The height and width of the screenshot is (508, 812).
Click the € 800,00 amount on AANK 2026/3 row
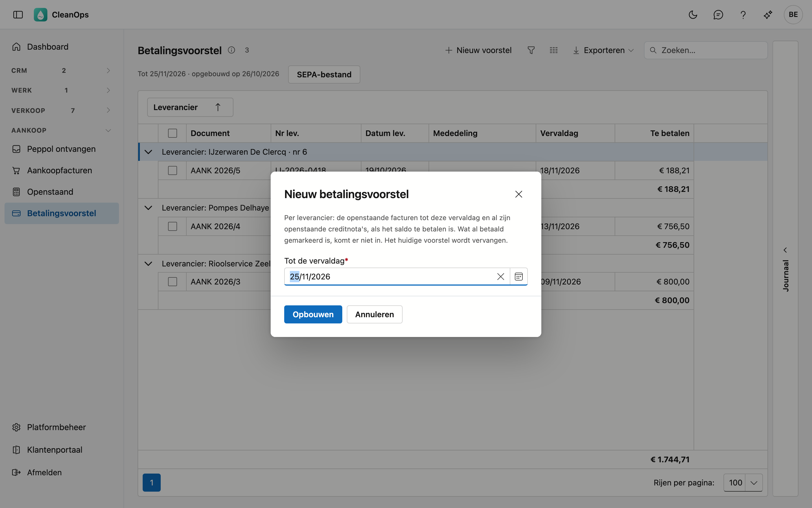[673, 282]
